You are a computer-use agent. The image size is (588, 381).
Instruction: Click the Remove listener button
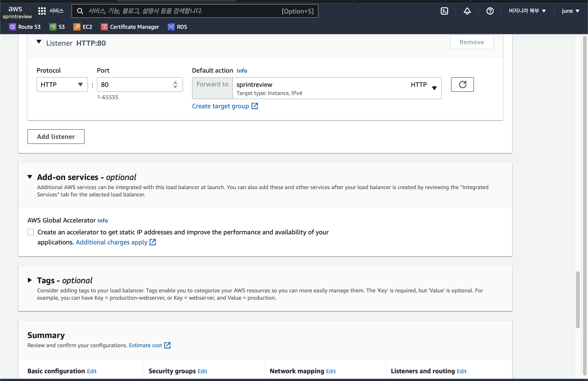(472, 42)
